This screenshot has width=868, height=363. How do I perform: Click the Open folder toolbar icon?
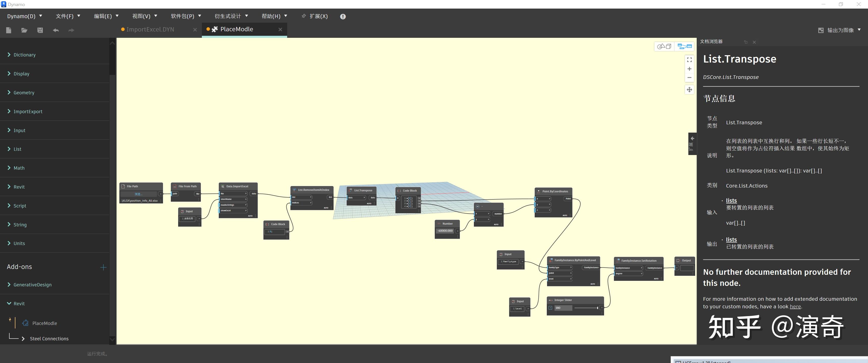(x=24, y=30)
